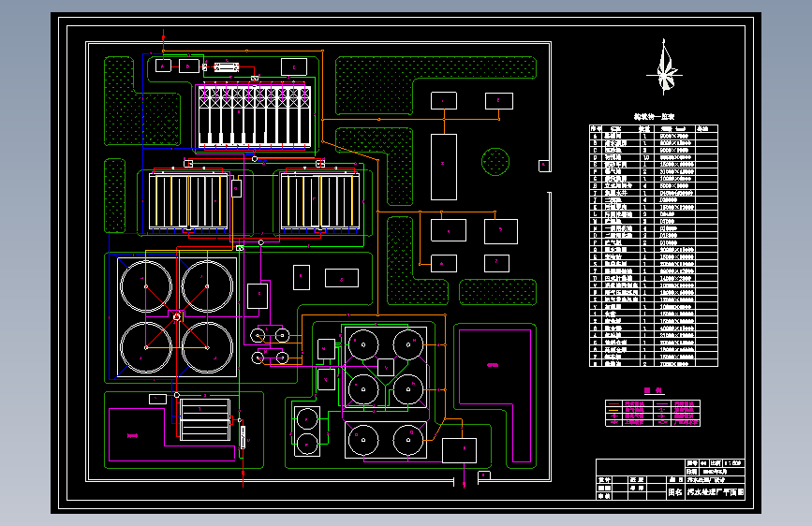Select the green hatched circular landscape area
The height and width of the screenshot is (526, 812).
tap(495, 162)
